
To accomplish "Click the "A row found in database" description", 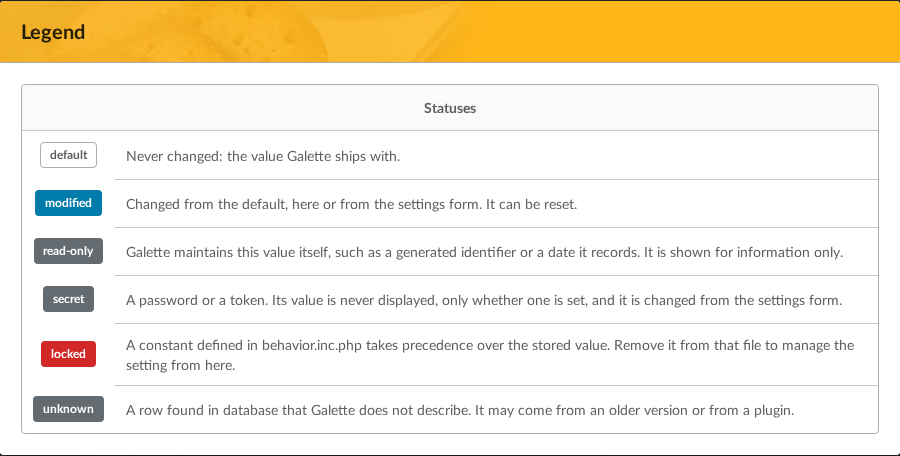I will click(x=460, y=411).
